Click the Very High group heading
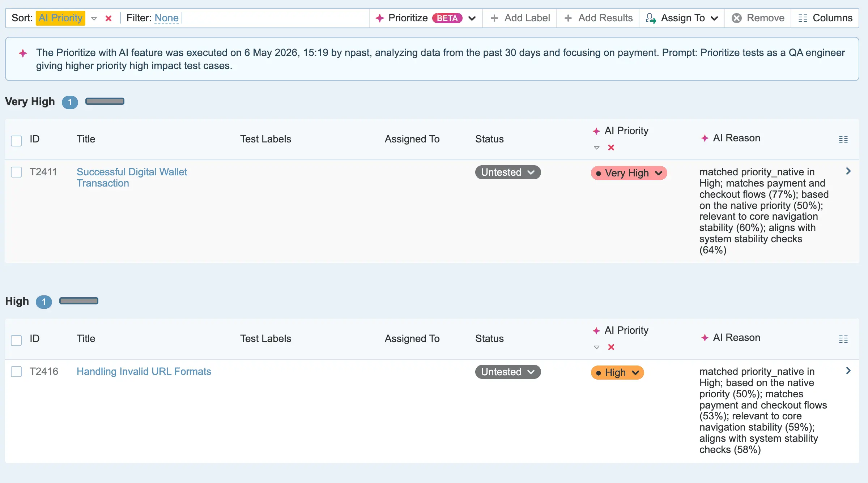The image size is (868, 483). (30, 102)
